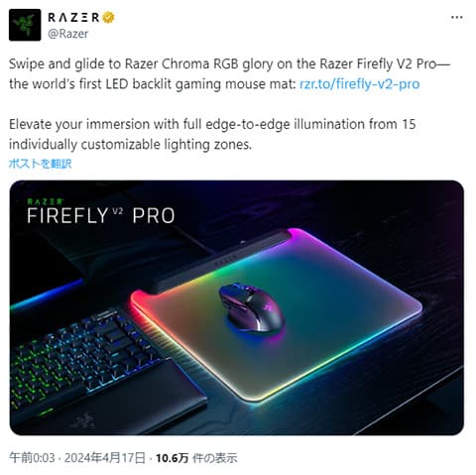Visit the @Razer handle
476x475 pixels.
tap(68, 34)
